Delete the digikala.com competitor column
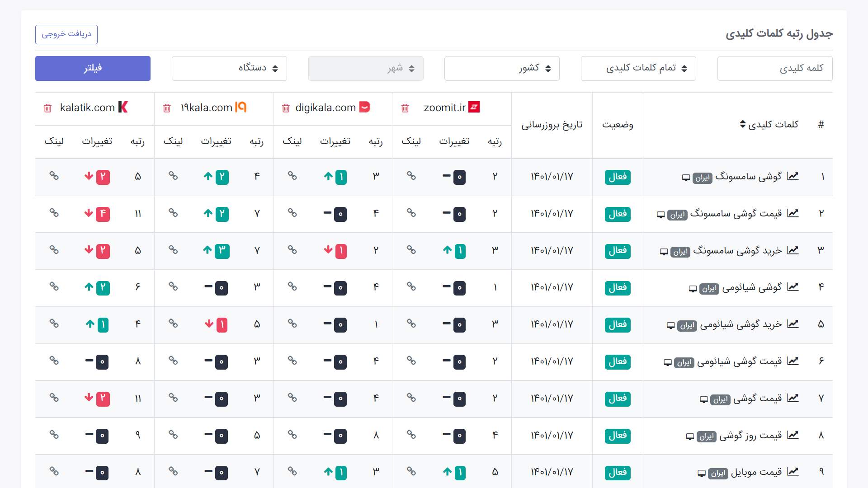868x488 pixels. [286, 108]
